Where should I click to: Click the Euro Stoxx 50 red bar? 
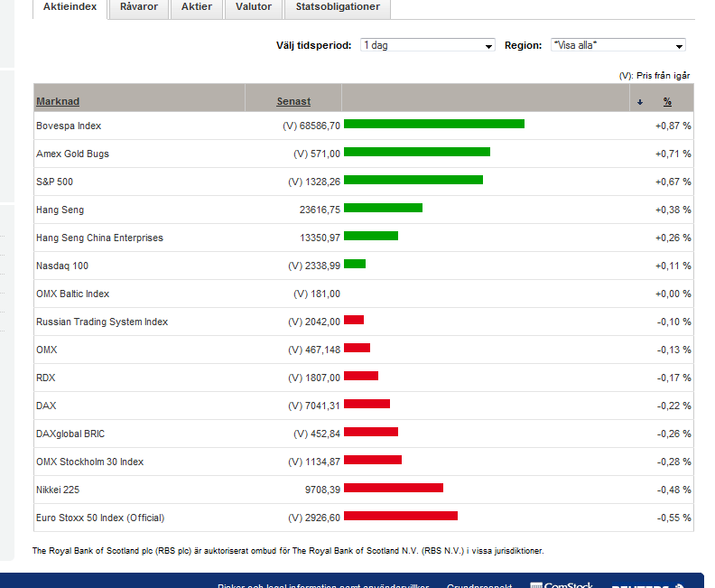(x=401, y=516)
